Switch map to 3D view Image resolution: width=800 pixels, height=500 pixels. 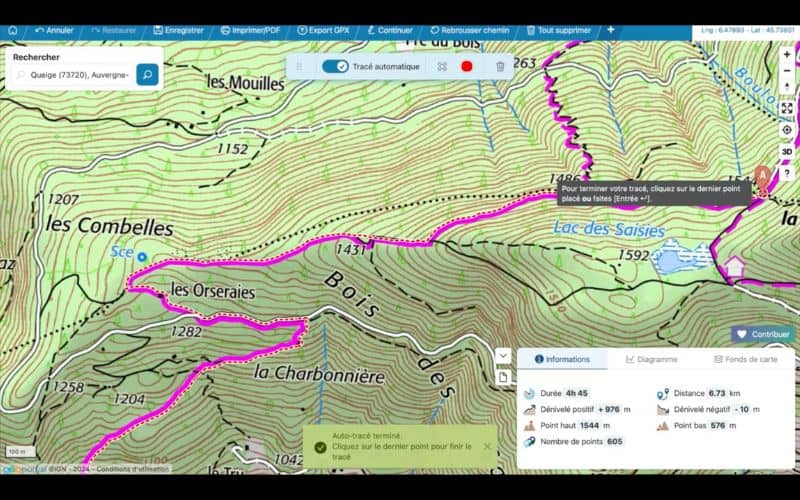tap(787, 151)
